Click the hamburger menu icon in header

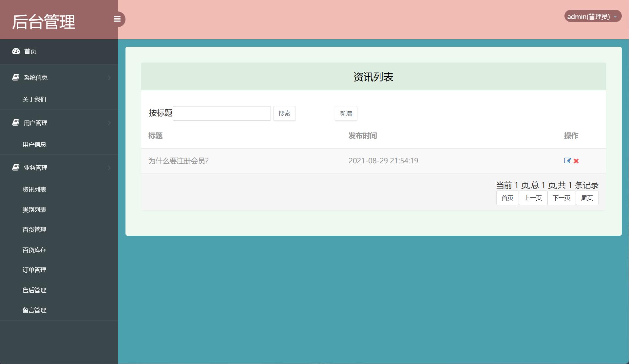tap(117, 19)
